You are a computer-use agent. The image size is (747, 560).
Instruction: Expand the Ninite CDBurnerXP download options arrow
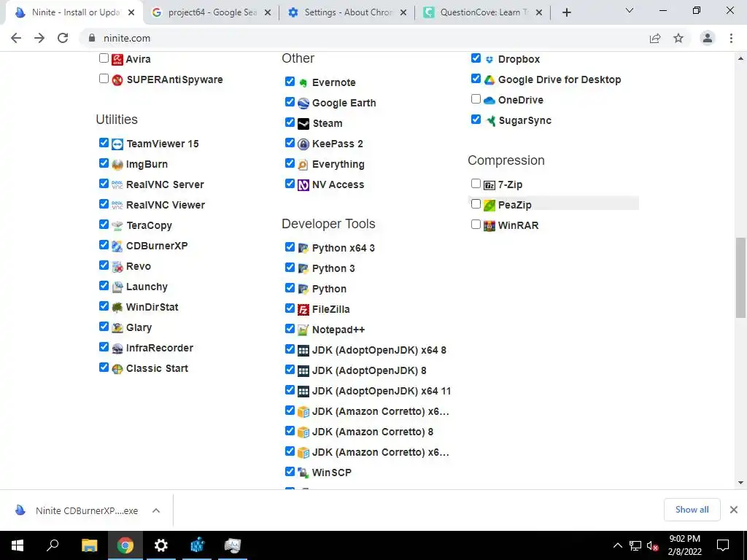[x=156, y=510]
